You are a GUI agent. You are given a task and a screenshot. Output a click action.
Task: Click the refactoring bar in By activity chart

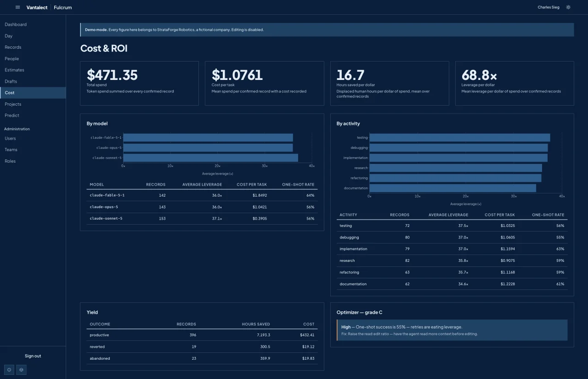tap(455, 178)
